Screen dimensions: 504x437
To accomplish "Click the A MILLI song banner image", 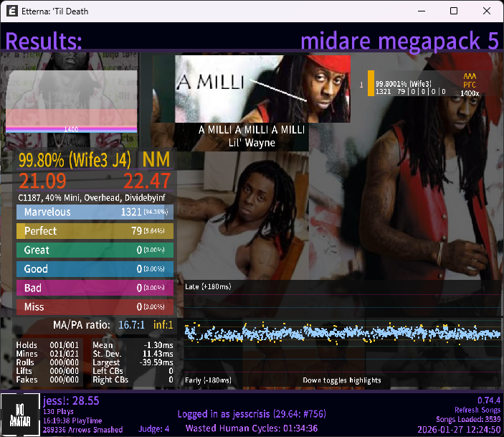I will [262, 89].
